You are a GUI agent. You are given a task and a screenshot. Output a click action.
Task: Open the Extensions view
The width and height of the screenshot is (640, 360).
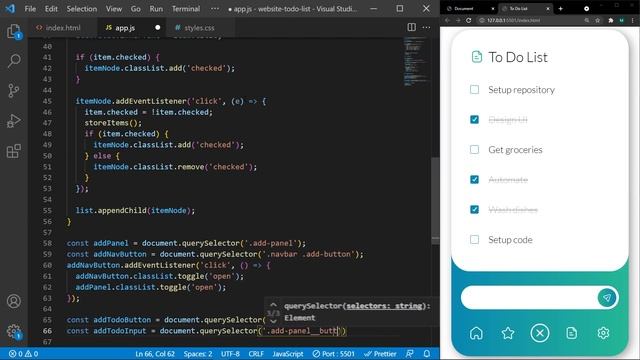[x=14, y=151]
